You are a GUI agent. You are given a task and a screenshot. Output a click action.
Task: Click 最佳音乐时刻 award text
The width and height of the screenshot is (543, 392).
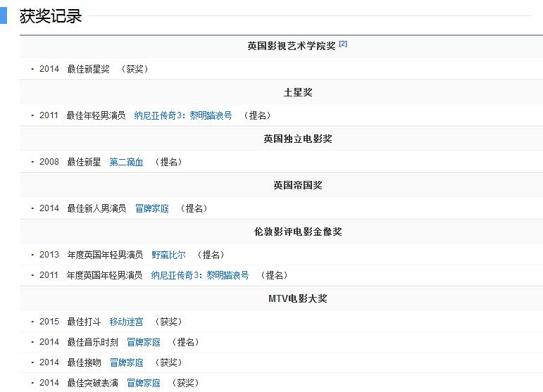(x=92, y=342)
